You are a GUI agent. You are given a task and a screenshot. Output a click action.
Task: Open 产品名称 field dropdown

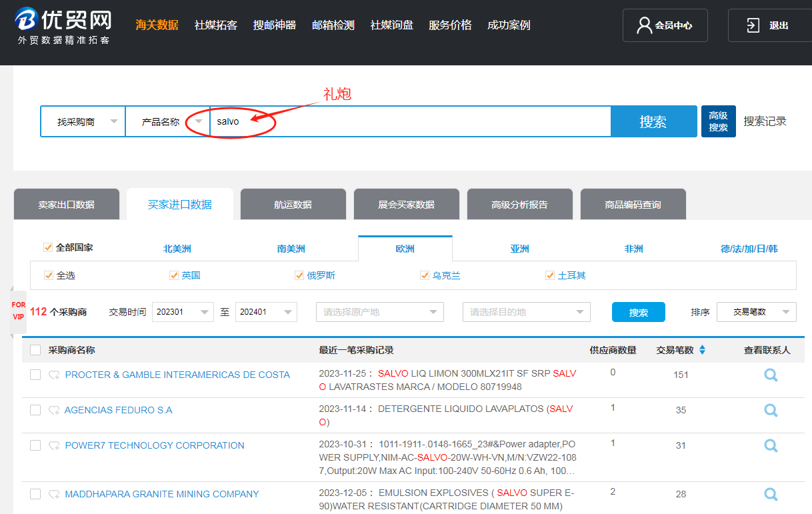pos(168,121)
